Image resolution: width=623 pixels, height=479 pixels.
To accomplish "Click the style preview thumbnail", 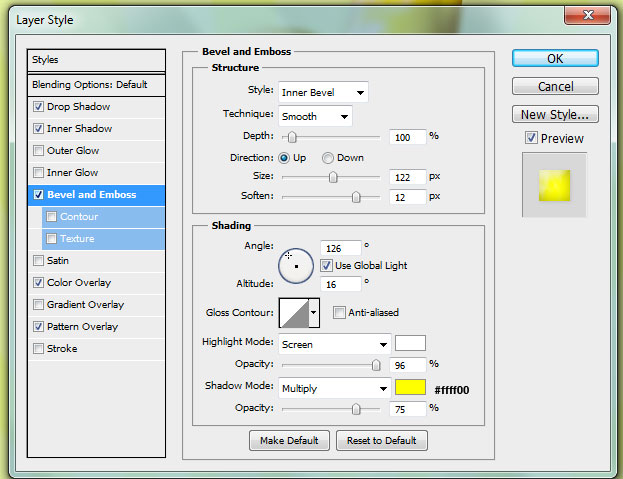I will pos(554,185).
